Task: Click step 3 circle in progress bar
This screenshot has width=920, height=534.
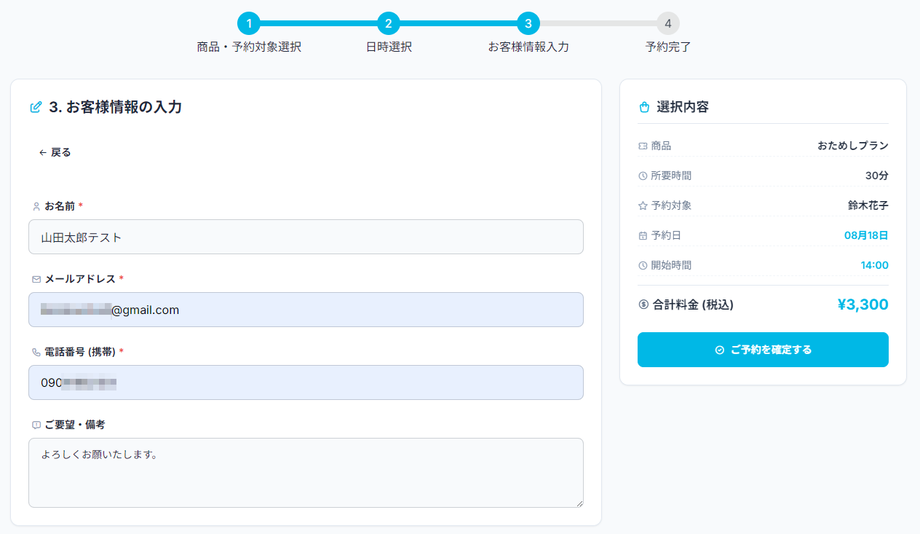Action: pos(528,23)
